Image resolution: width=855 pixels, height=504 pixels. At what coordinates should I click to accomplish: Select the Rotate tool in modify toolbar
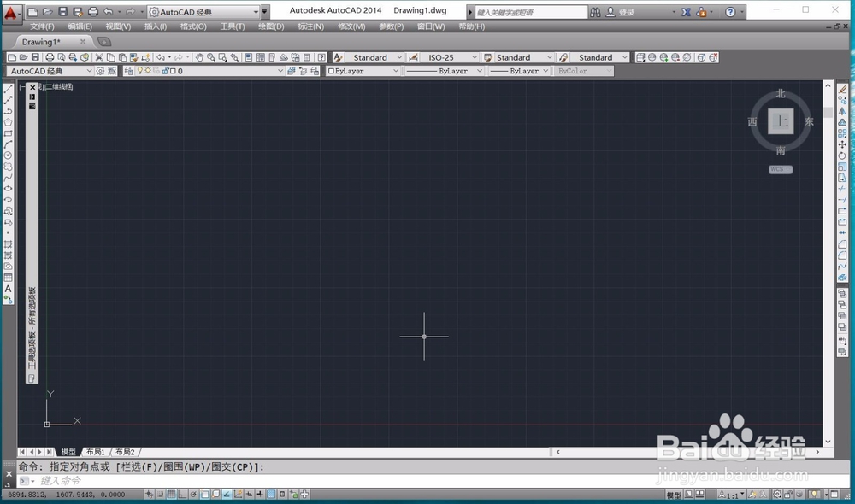tap(842, 155)
